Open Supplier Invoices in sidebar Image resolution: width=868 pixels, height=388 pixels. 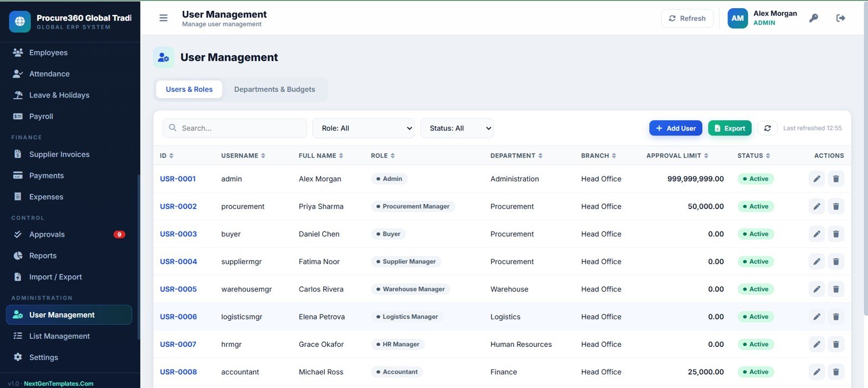click(x=69, y=154)
